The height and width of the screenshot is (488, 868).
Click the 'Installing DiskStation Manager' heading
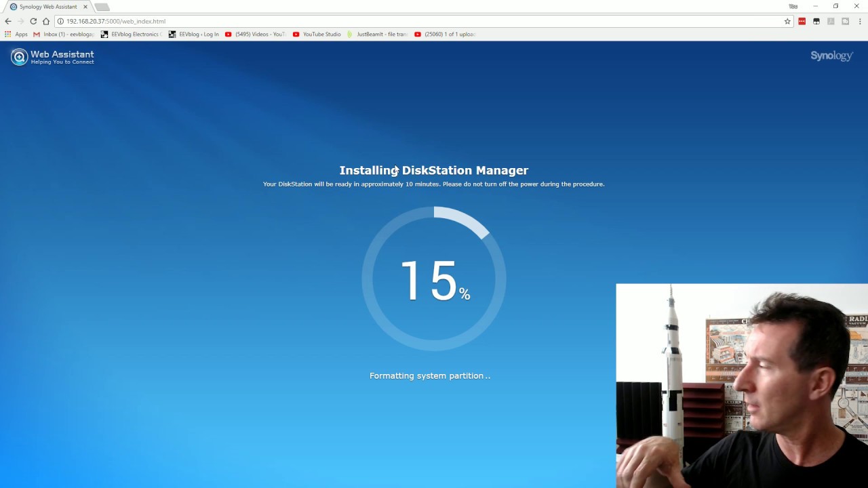(434, 170)
